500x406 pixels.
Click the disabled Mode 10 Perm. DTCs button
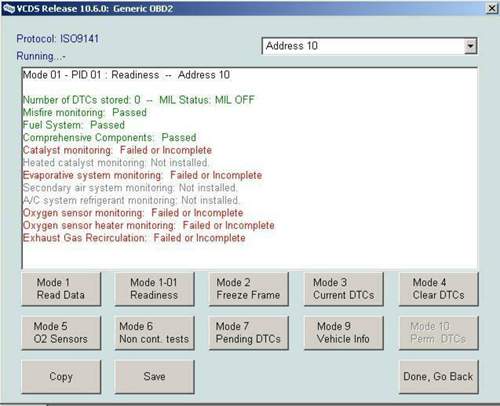click(439, 333)
